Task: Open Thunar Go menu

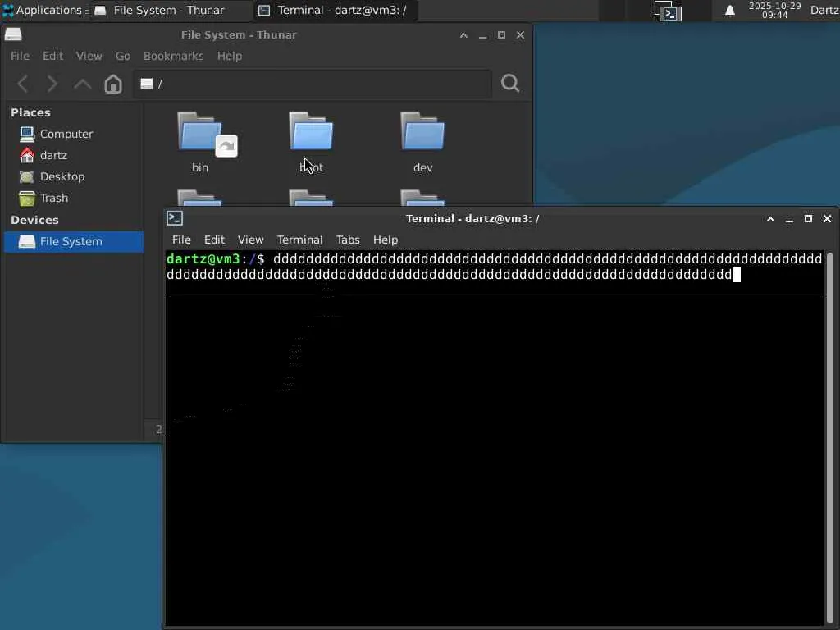Action: tap(123, 56)
